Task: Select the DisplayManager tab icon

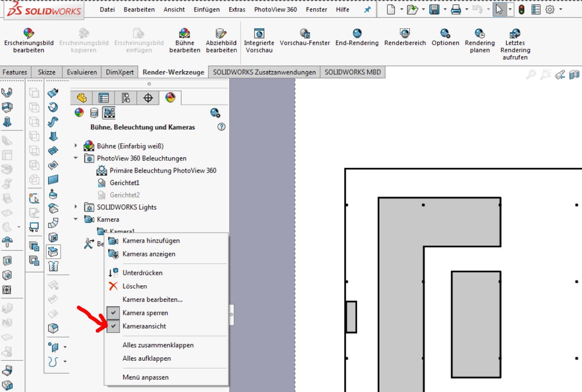Action: 170,98
